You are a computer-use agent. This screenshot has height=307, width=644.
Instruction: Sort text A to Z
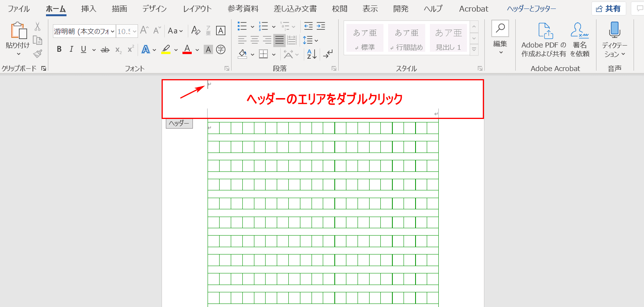(x=312, y=54)
